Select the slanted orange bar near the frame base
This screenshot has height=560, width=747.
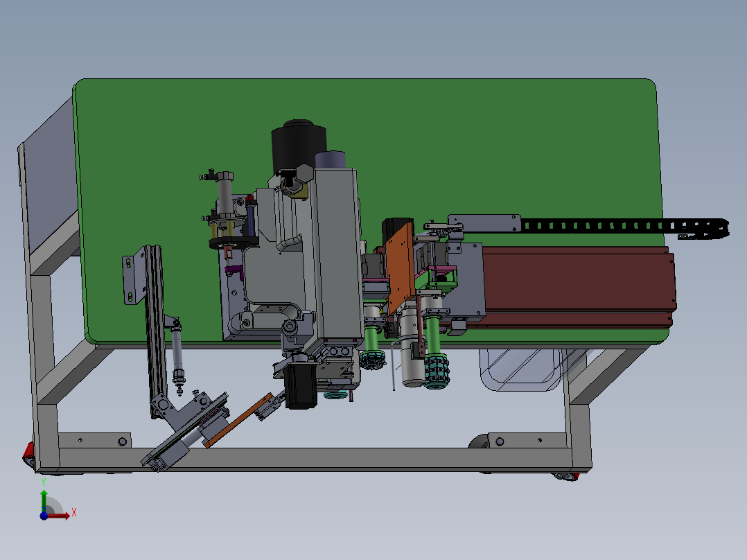point(238,421)
